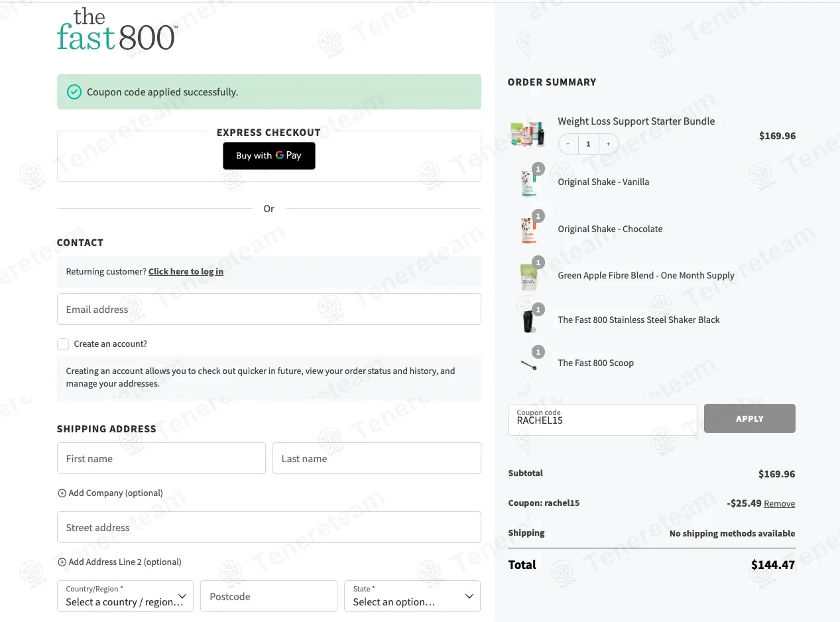Click The Fast 800 logo
Image resolution: width=840 pixels, height=622 pixels.
[117, 30]
